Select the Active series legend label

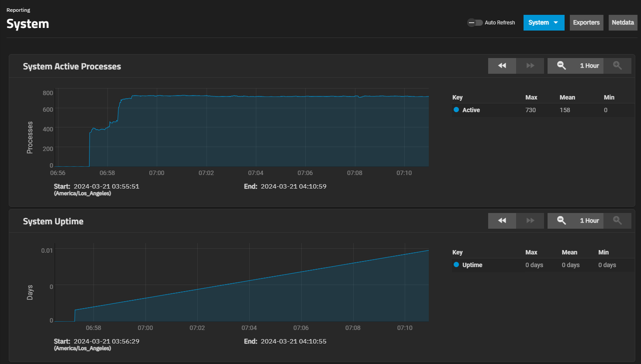pyautogui.click(x=471, y=110)
